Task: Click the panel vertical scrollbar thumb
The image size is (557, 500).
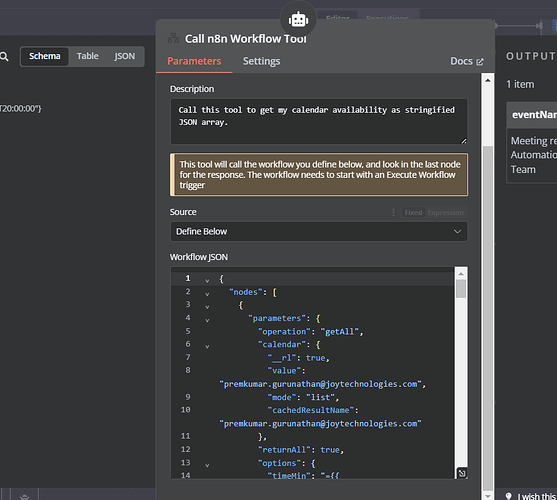Action: pyautogui.click(x=488, y=318)
